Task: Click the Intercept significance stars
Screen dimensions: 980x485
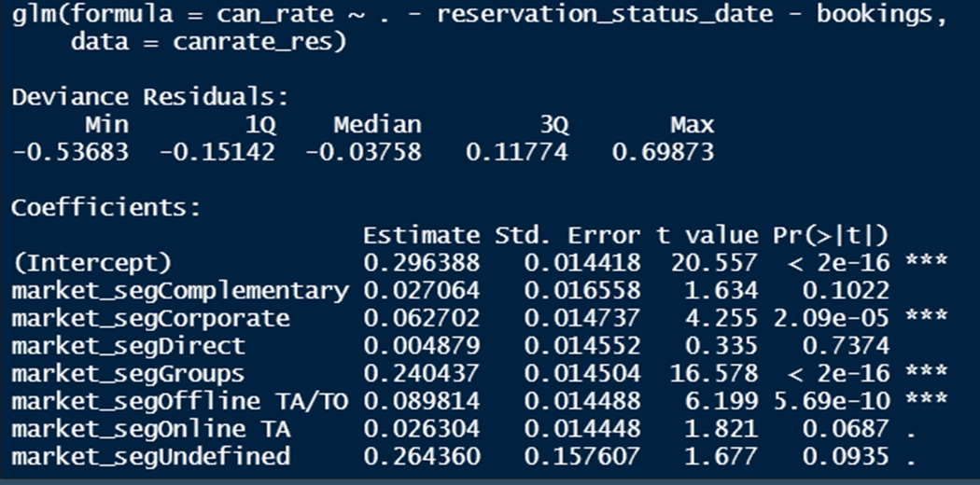Action: pos(926,261)
